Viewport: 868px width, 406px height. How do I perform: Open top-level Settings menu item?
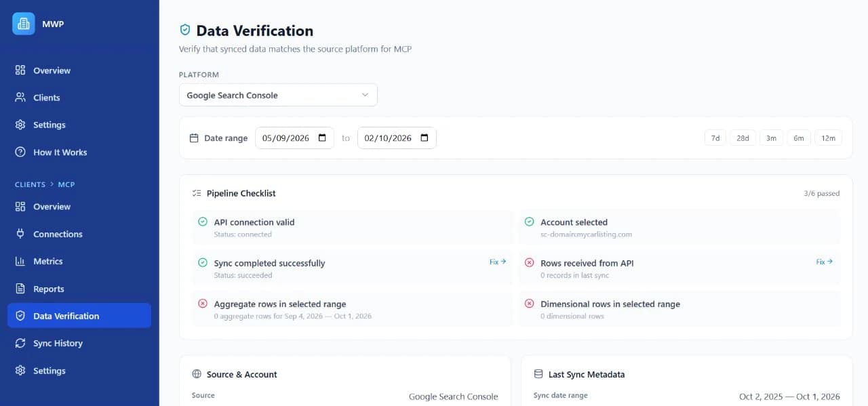[x=79, y=125]
